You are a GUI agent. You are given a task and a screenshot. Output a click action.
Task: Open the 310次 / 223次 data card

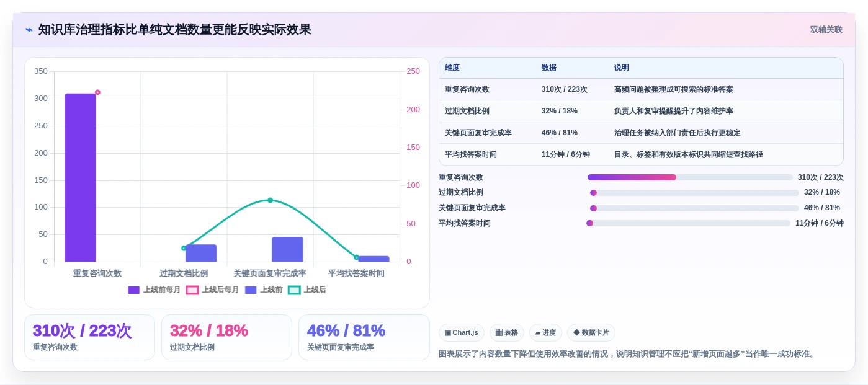(x=89, y=337)
